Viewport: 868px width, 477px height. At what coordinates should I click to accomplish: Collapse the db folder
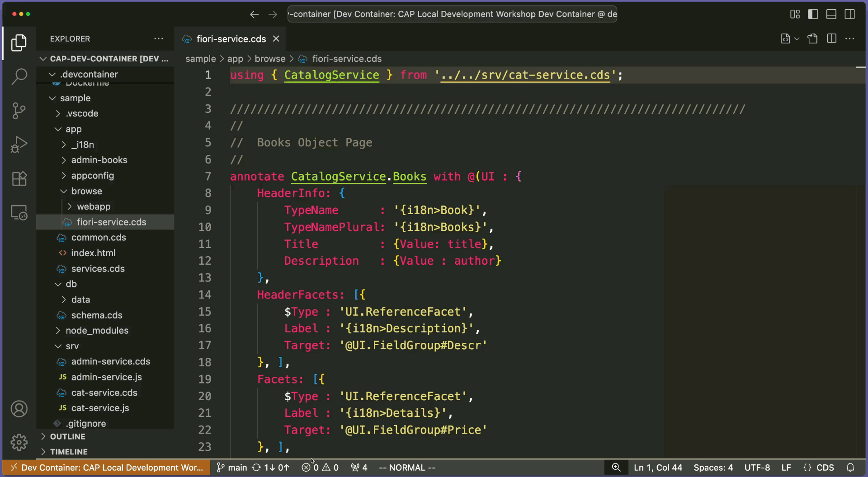(105, 284)
